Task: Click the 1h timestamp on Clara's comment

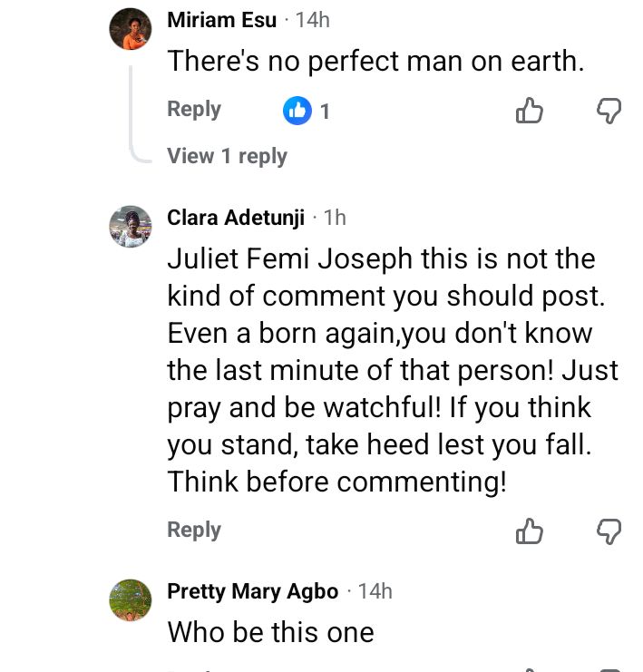Action: (335, 218)
